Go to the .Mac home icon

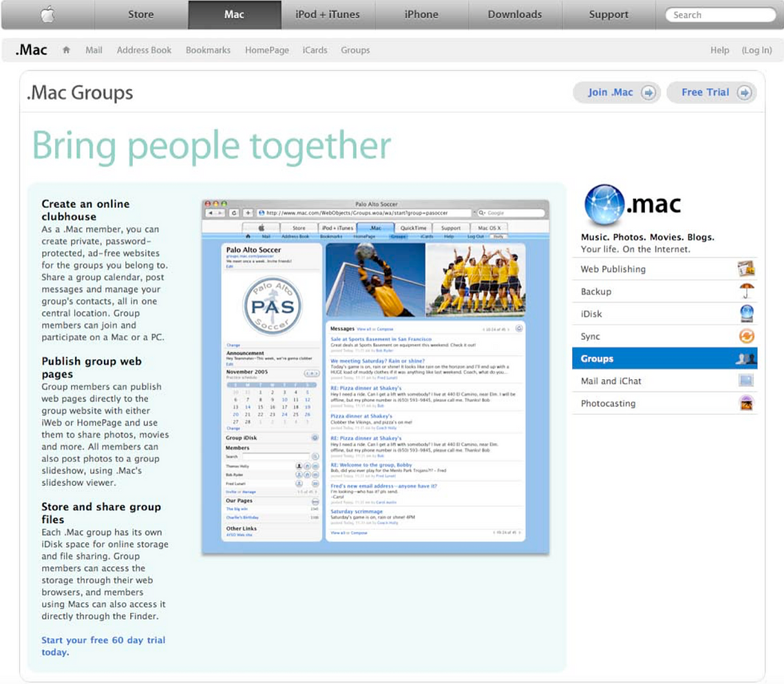66,50
